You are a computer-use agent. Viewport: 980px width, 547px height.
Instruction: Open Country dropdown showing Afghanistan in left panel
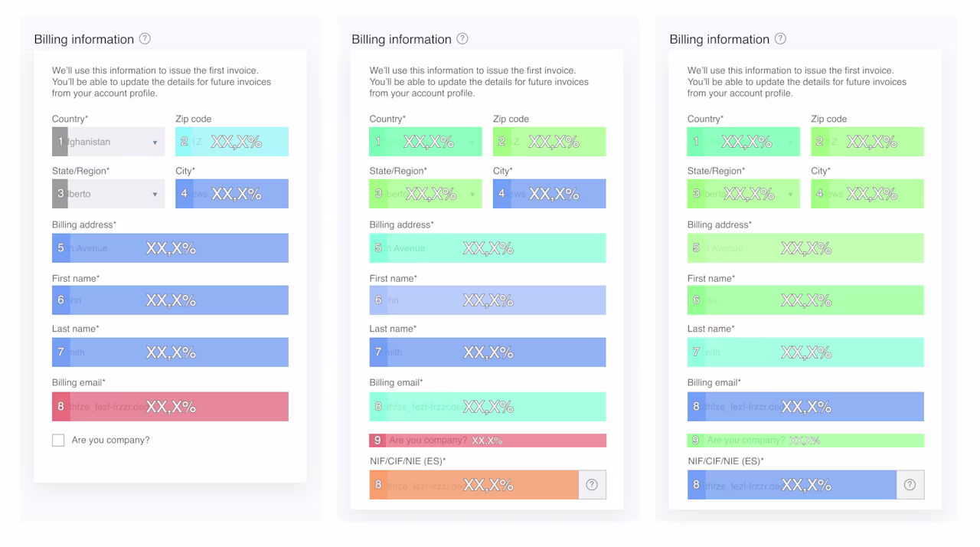[108, 142]
